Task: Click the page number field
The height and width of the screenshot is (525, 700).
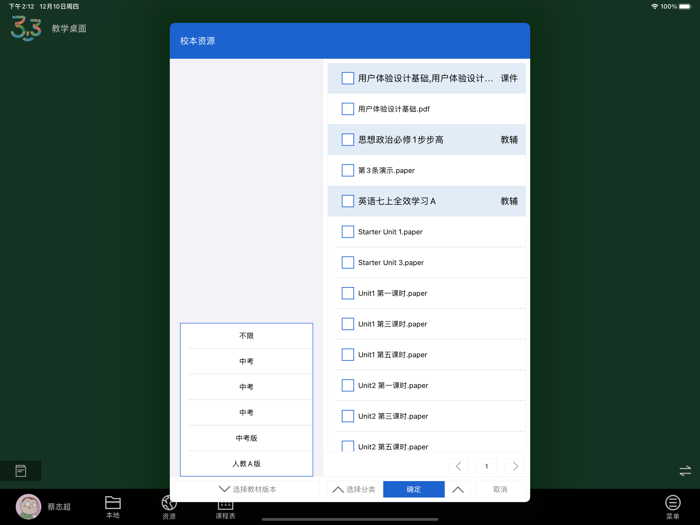Action: (x=487, y=466)
